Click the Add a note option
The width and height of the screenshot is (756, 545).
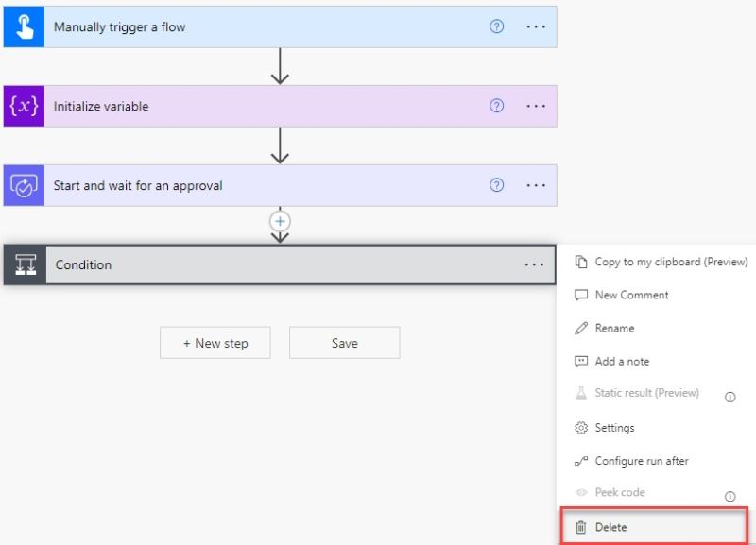(619, 361)
